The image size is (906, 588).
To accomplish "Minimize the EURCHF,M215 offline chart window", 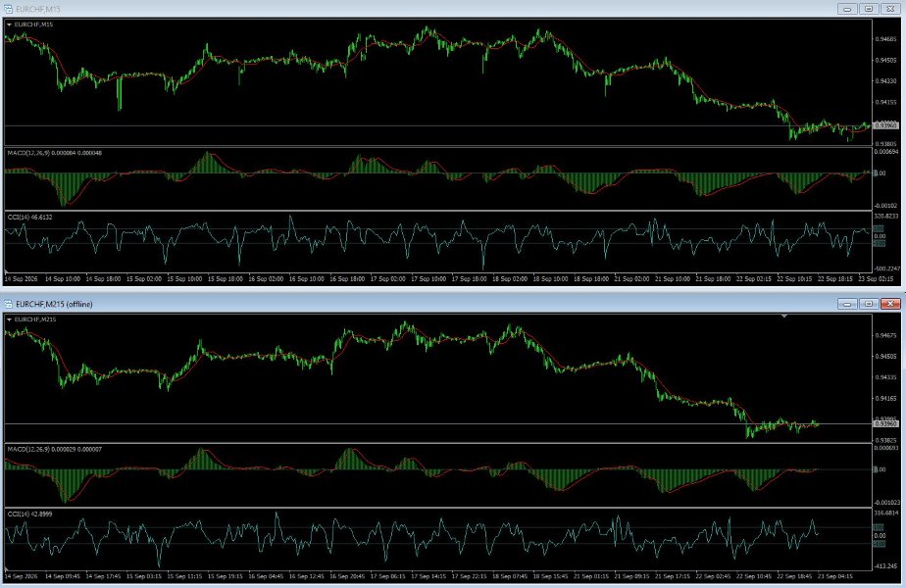I will (847, 303).
